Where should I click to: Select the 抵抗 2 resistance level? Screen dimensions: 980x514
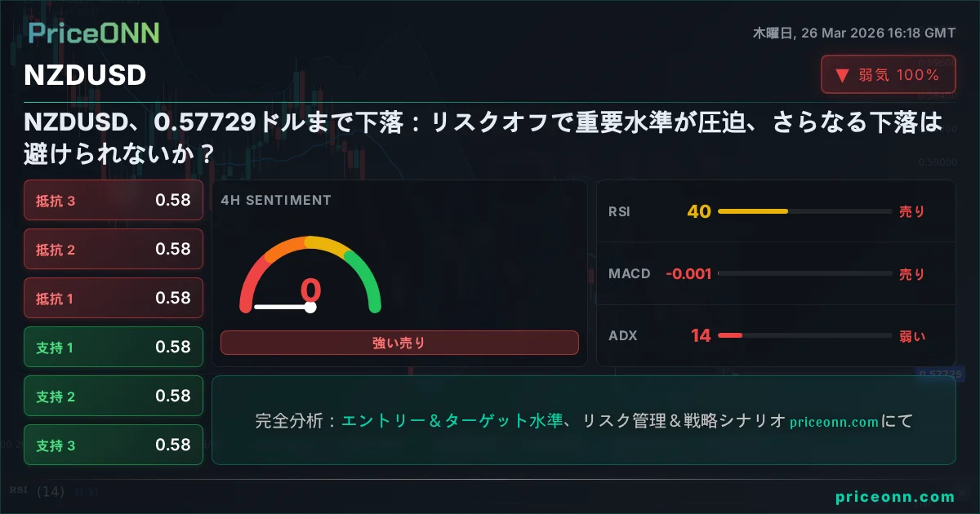pos(114,249)
